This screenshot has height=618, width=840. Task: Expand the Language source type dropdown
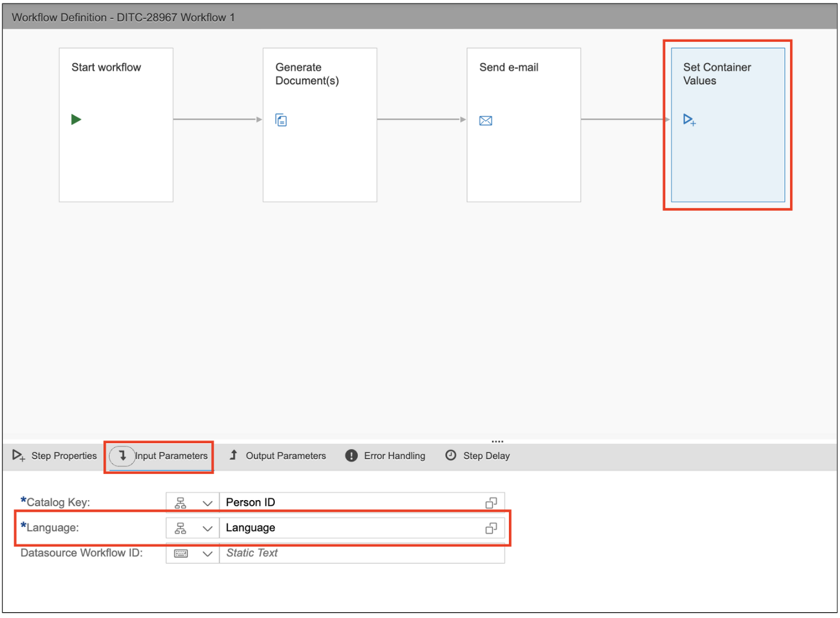click(x=207, y=529)
